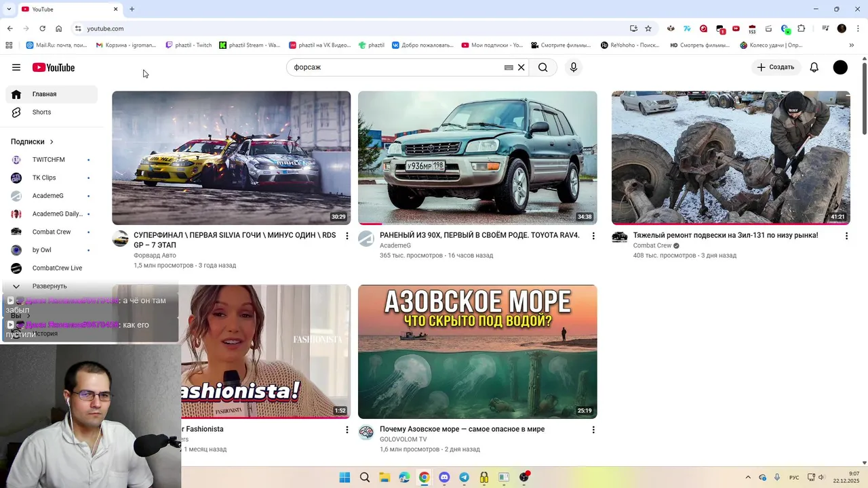Click the YouTube logo
Screen dimensions: 868x488
[53, 67]
